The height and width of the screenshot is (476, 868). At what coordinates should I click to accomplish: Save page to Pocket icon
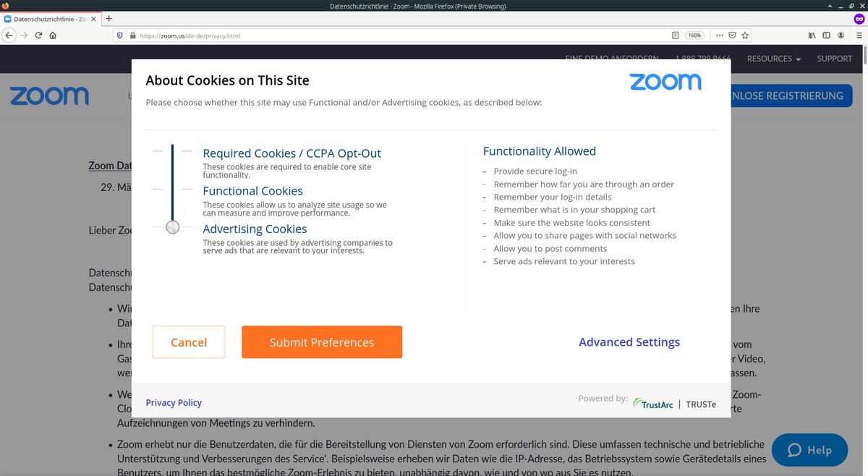732,35
